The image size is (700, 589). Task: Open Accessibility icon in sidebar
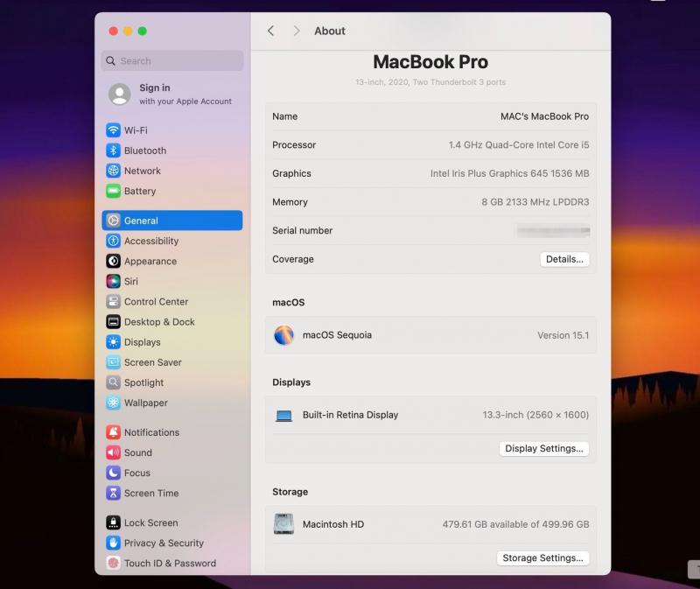click(x=114, y=241)
